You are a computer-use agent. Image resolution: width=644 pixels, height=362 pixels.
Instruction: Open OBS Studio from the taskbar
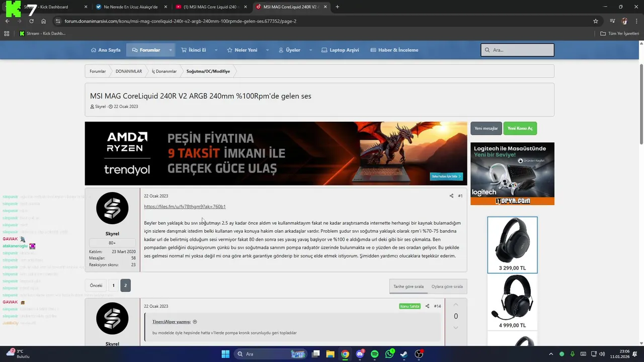click(419, 354)
